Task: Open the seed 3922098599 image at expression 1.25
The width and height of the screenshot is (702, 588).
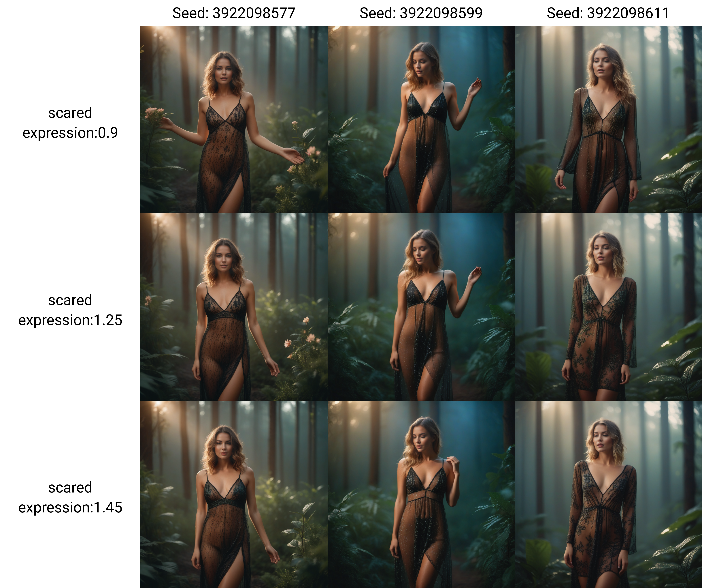Action: tap(421, 307)
